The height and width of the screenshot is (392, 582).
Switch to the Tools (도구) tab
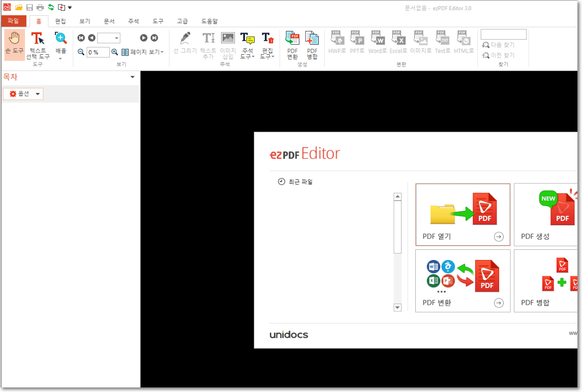(x=158, y=21)
